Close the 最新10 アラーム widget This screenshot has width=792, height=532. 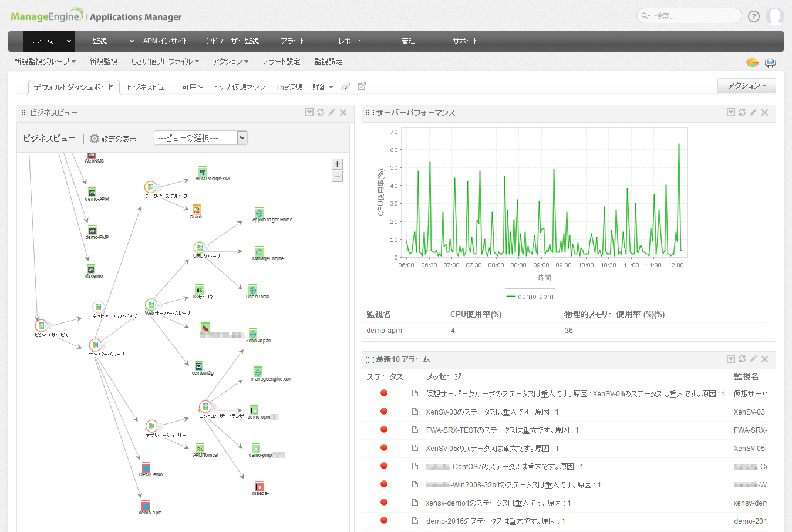click(764, 359)
